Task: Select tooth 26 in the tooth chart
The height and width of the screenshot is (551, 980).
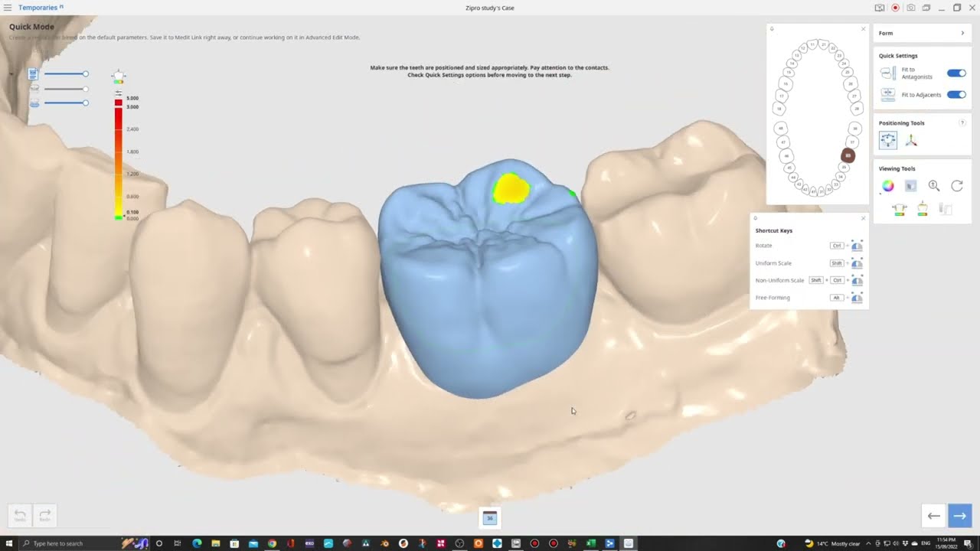Action: [x=851, y=83]
